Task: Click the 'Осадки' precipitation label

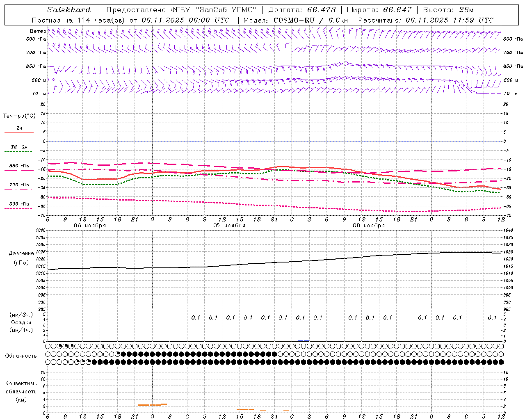Action: (x=21, y=322)
